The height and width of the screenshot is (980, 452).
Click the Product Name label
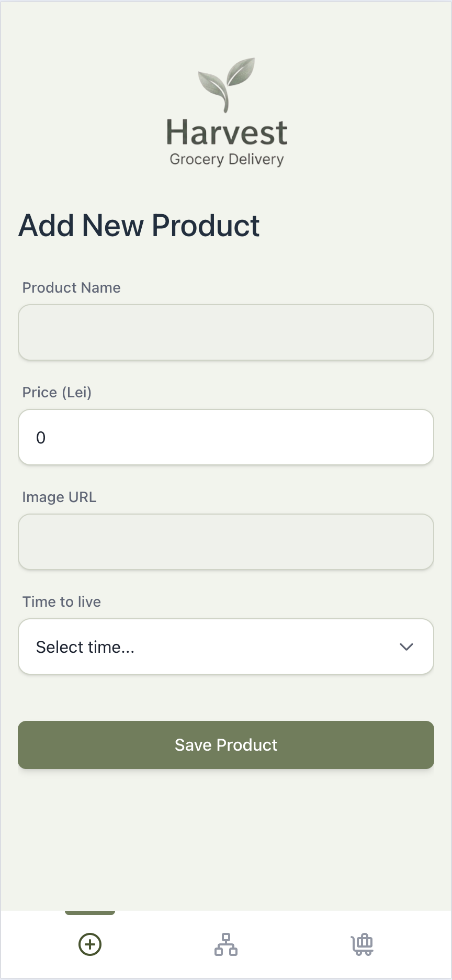72,287
